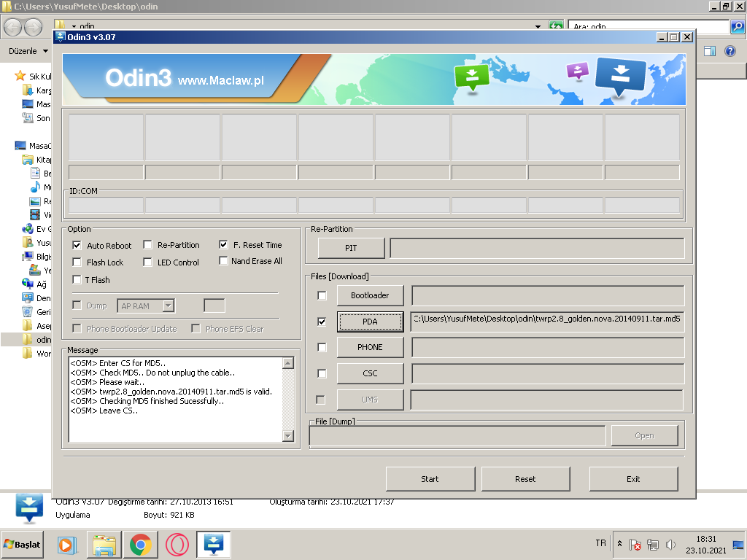Click Explorer refresh button icon
This screenshot has width=747, height=560.
click(x=556, y=26)
